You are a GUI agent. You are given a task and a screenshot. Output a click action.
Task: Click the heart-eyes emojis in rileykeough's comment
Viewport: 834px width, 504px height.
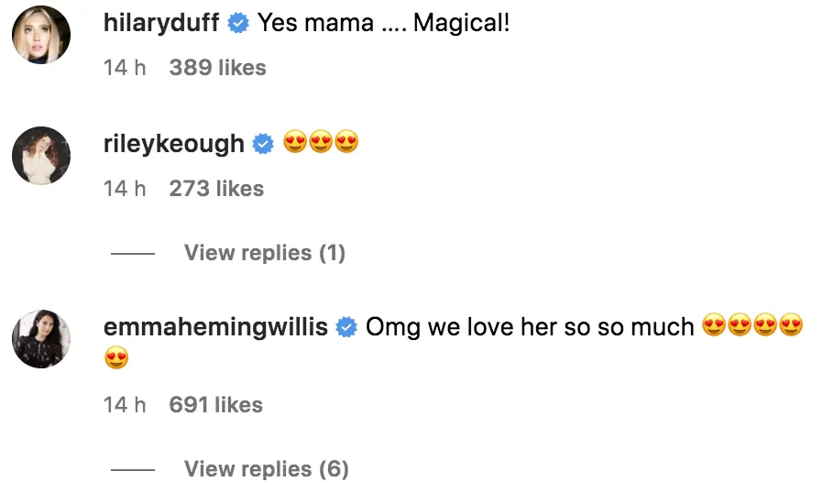[x=320, y=143]
